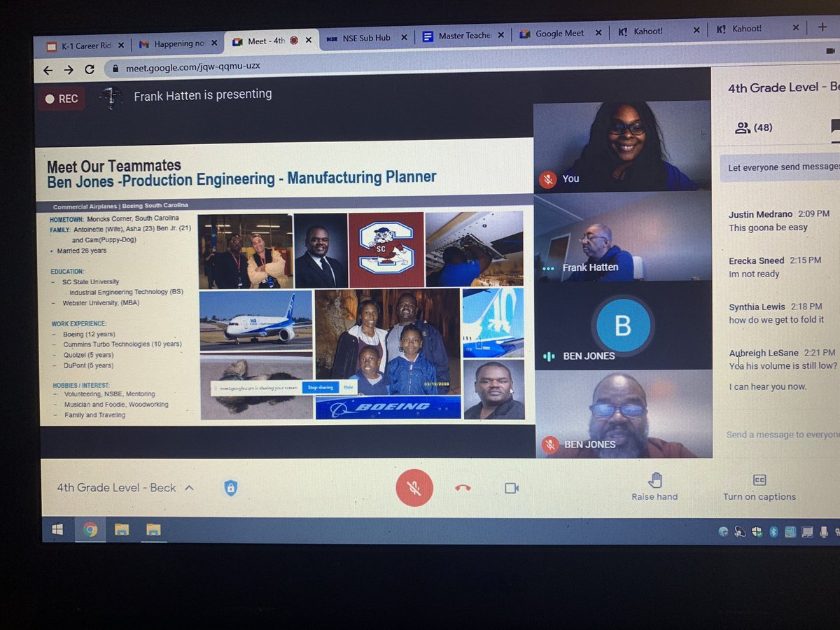Open the Windows Start menu
Image resolution: width=840 pixels, height=630 pixels.
57,530
